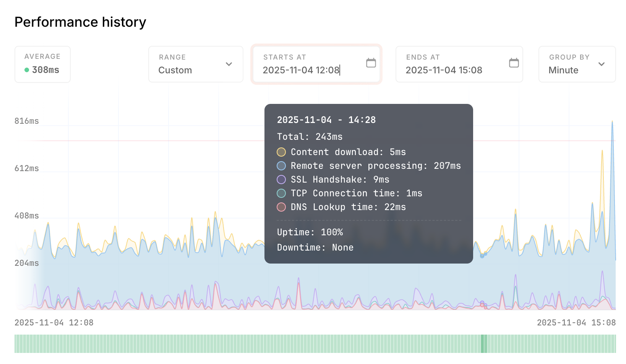Open the Starts At calendar picker icon
626x364 pixels.
point(371,63)
